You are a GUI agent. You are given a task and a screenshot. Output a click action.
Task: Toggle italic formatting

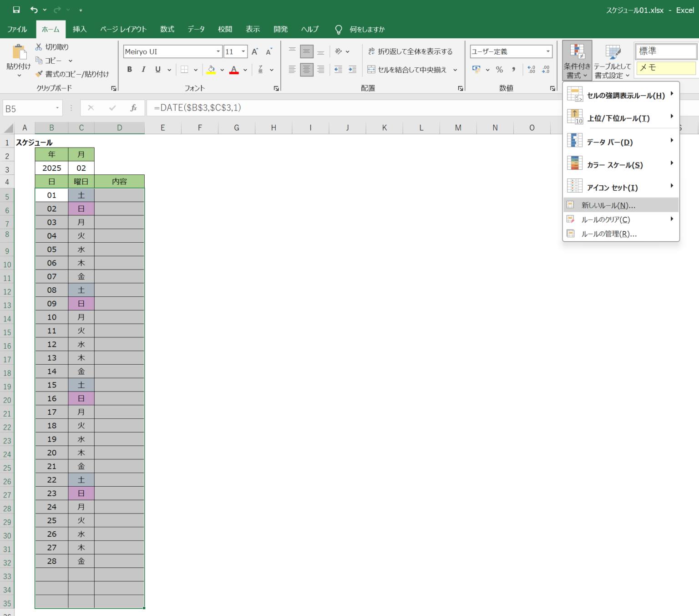tap(143, 69)
